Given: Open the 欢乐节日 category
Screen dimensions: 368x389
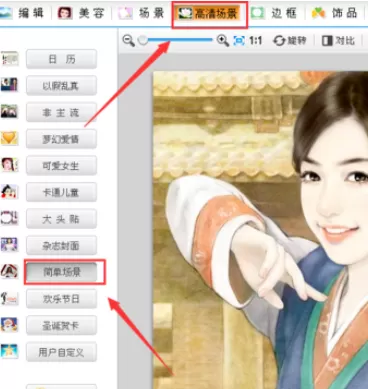Looking at the screenshot, I should point(61,299).
